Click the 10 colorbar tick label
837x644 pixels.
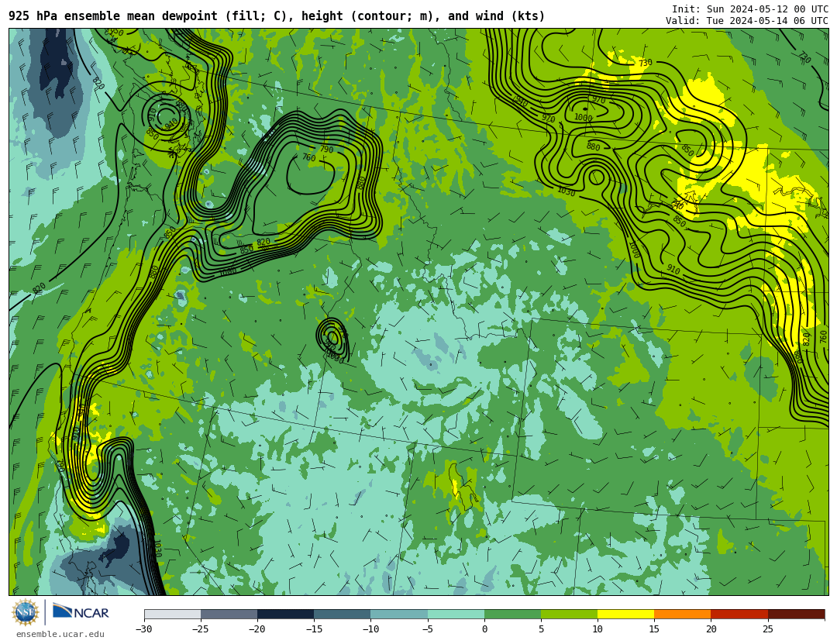598,629
